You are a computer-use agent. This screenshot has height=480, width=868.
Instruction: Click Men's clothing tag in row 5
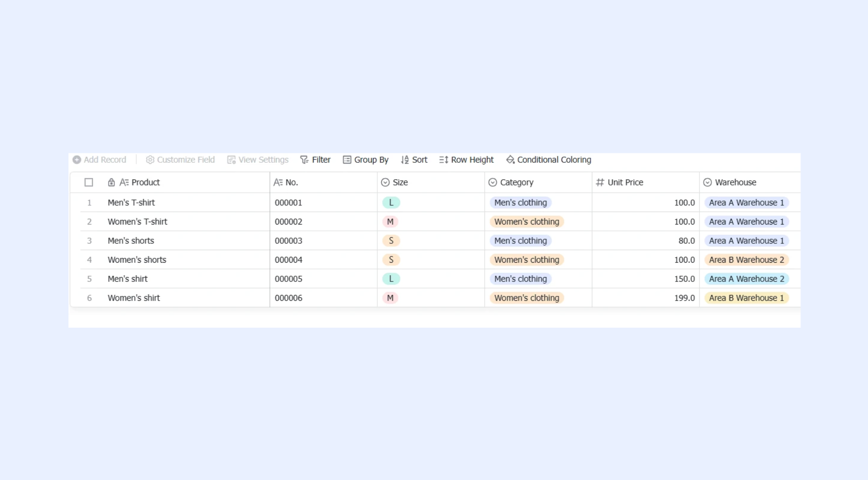click(x=521, y=279)
